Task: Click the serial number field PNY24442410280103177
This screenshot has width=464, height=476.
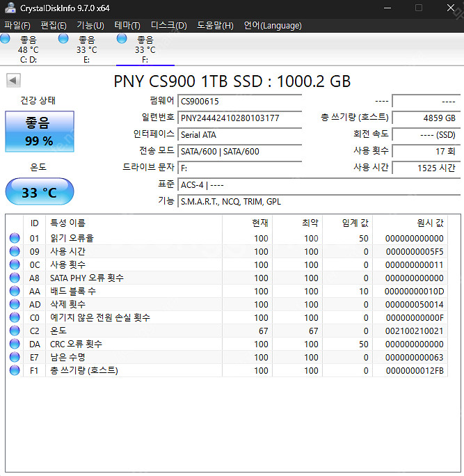Action: coord(240,118)
